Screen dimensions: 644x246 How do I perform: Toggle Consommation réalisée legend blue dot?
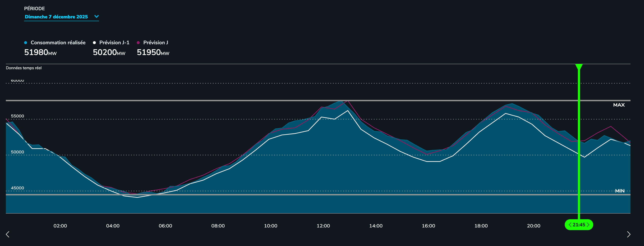coord(26,43)
